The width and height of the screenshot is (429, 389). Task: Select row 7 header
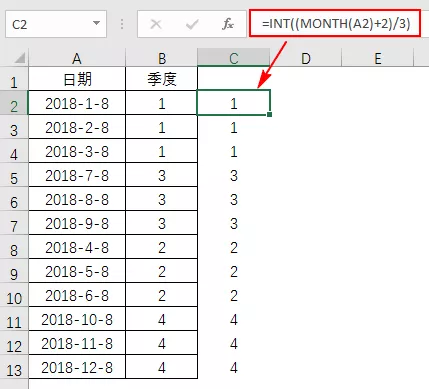[14, 223]
